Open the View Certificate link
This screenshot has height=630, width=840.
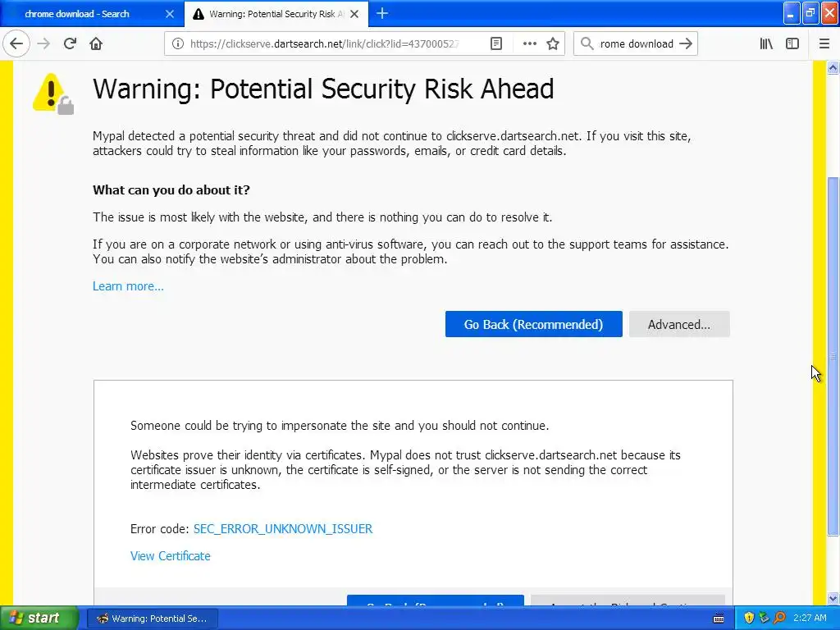171,556
